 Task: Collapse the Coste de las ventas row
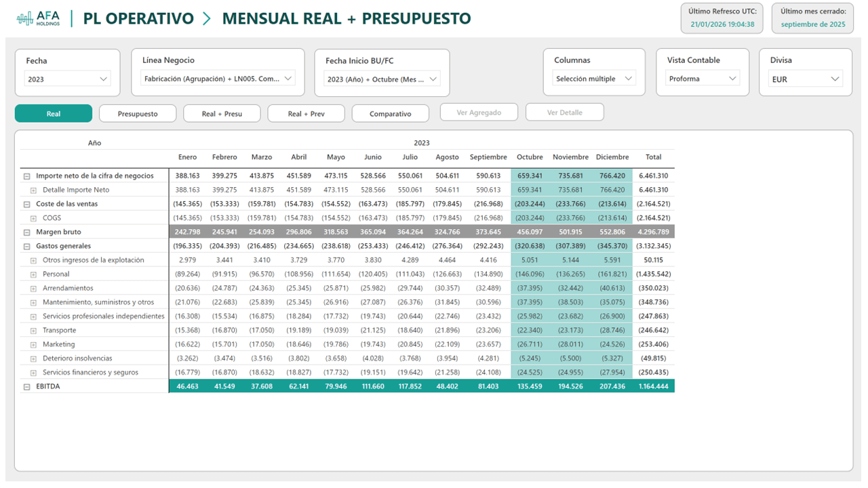[27, 204]
